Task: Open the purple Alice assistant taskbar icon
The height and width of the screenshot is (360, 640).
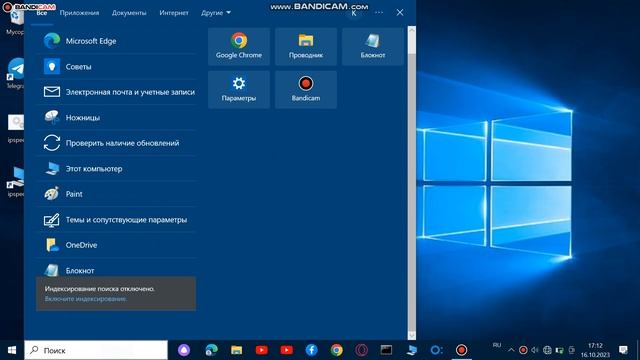Action: [x=184, y=350]
